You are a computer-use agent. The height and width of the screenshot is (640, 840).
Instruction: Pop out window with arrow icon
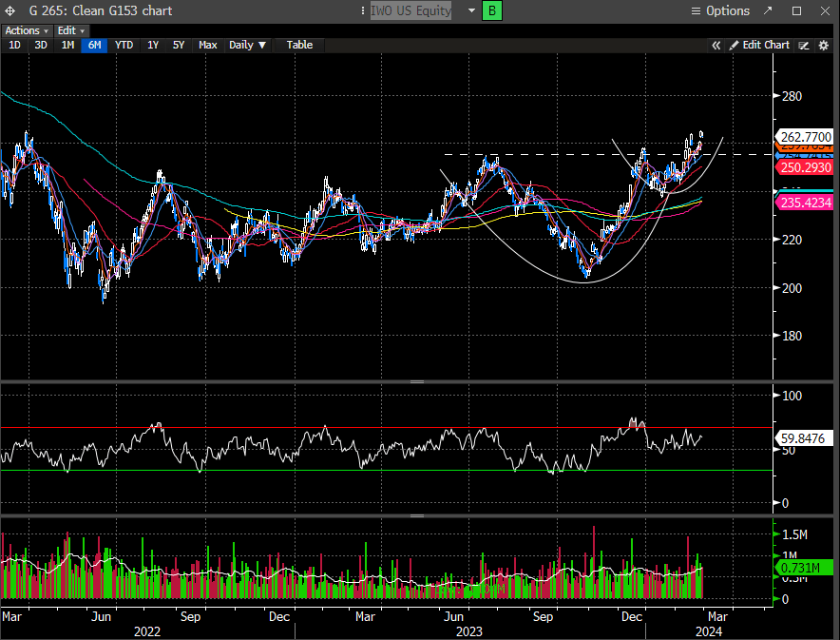coord(770,10)
